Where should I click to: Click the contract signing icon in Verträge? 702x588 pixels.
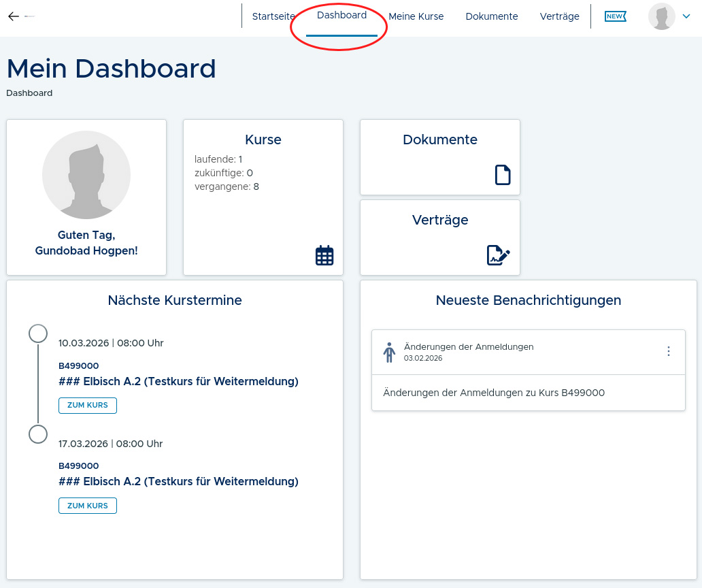pos(498,255)
